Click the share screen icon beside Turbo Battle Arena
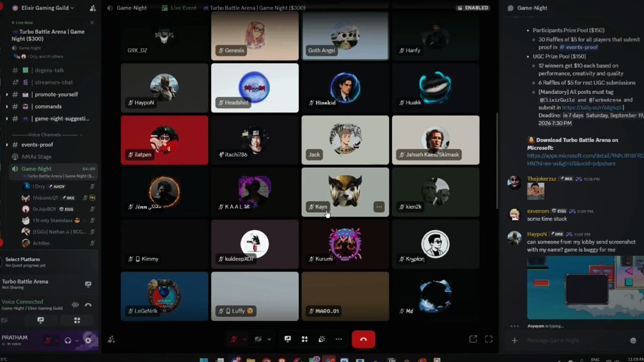 [88, 284]
